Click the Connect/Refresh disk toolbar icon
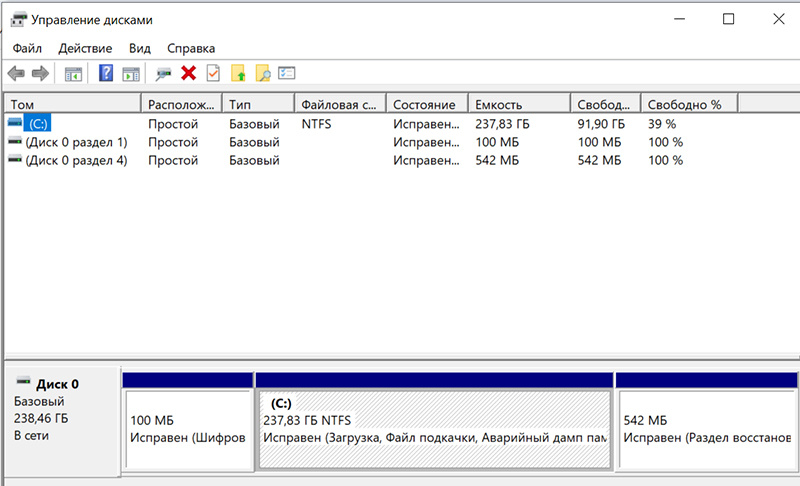This screenshot has width=800, height=486. [x=163, y=74]
